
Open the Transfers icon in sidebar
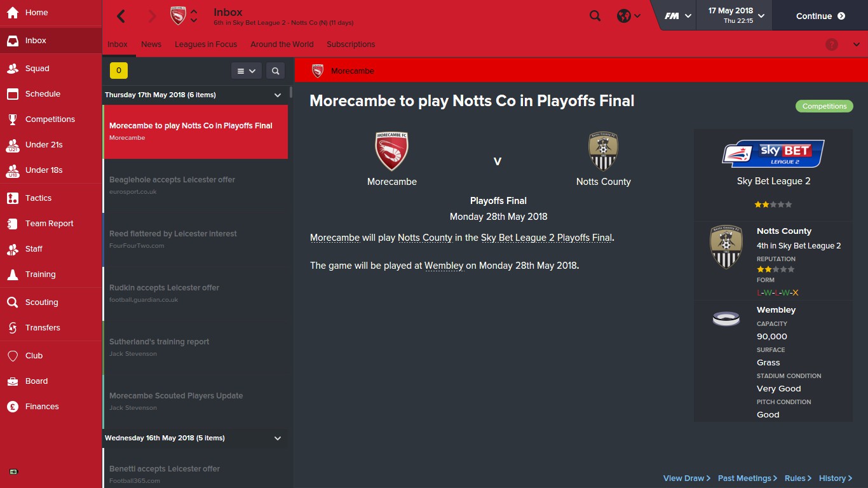(x=13, y=328)
